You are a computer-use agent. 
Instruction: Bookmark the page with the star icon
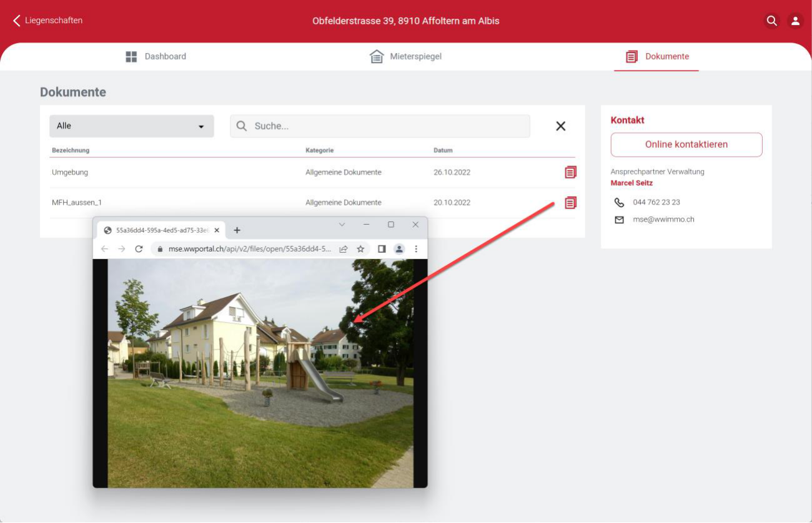[360, 249]
